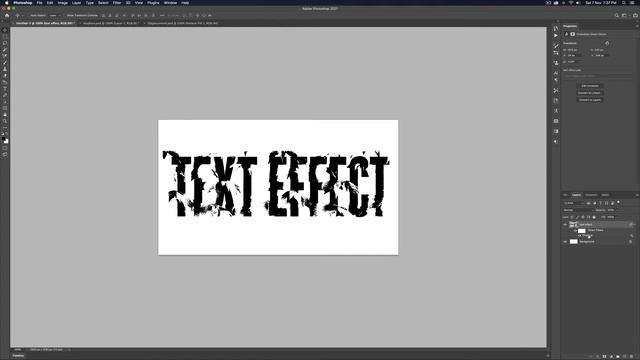Select the Clone Stamp tool
Viewport: 640px width, 360px height.
pos(5,69)
